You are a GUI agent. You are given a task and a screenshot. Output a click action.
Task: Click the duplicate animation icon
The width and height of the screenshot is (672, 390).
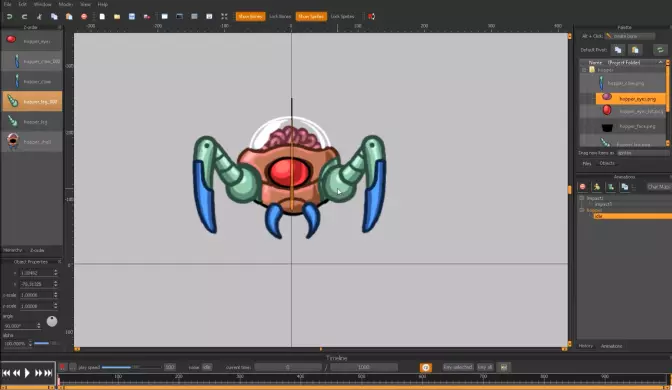625,186
